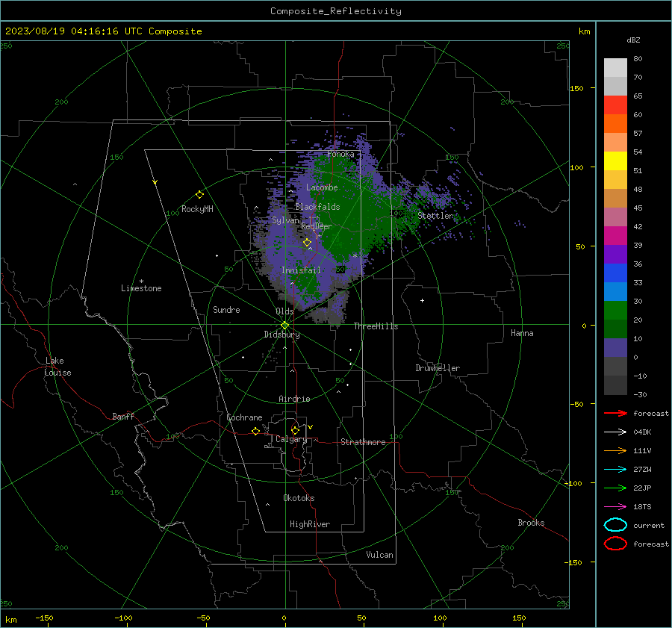672x628 pixels.
Task: Click the RockyMH label
Action: [197, 209]
